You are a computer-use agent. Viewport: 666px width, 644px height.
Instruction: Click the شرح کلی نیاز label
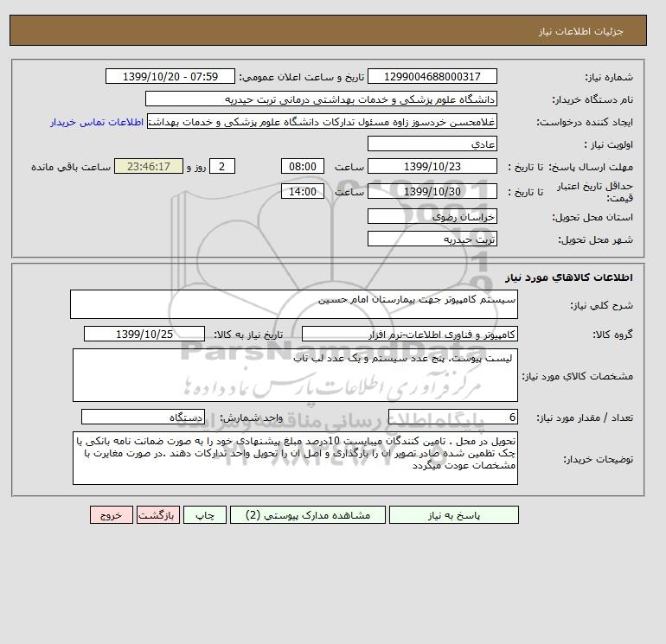coord(601,305)
